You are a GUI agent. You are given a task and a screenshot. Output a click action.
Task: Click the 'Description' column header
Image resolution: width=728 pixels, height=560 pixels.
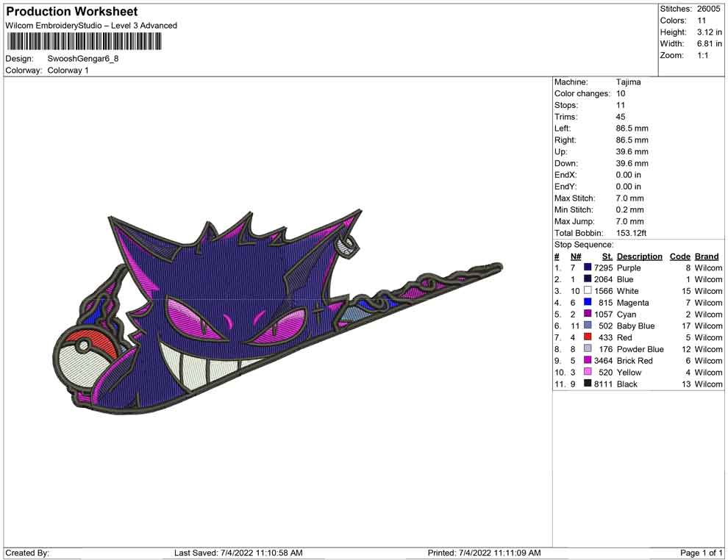click(639, 256)
